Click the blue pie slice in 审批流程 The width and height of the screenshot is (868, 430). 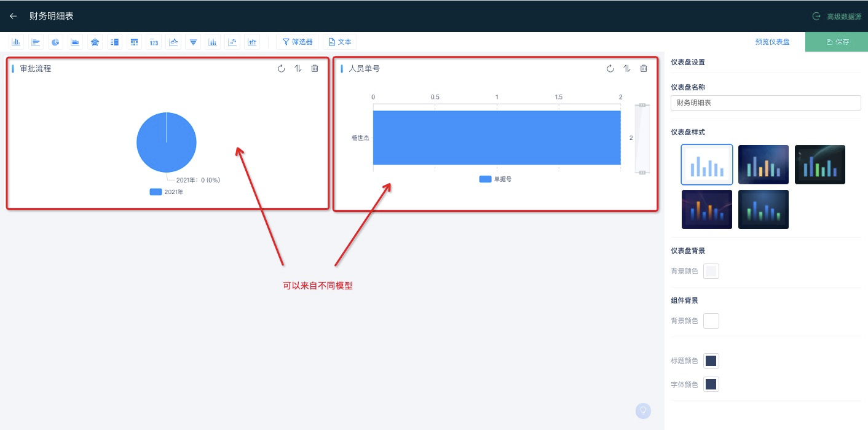pos(167,142)
